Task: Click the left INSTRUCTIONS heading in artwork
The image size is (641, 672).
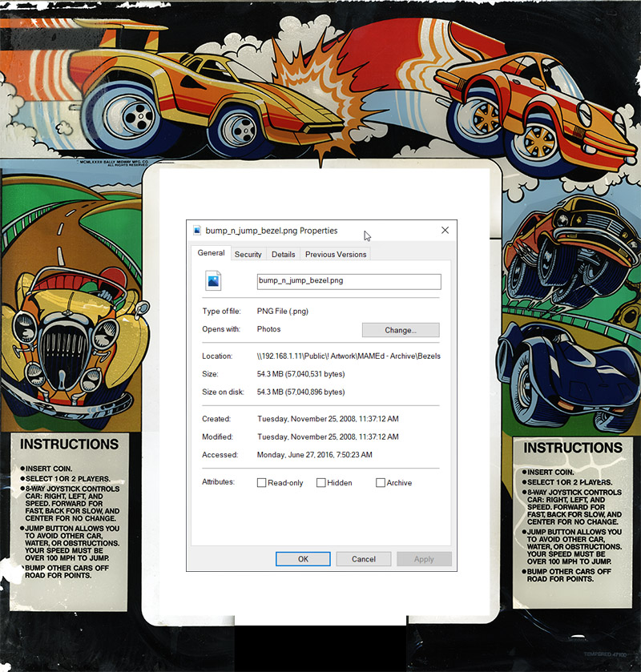Action: click(x=69, y=445)
